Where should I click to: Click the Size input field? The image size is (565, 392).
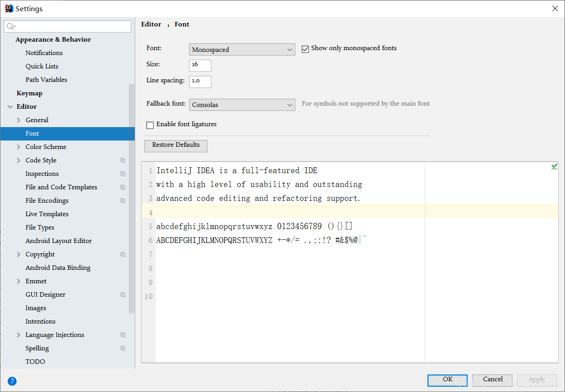pyautogui.click(x=200, y=65)
